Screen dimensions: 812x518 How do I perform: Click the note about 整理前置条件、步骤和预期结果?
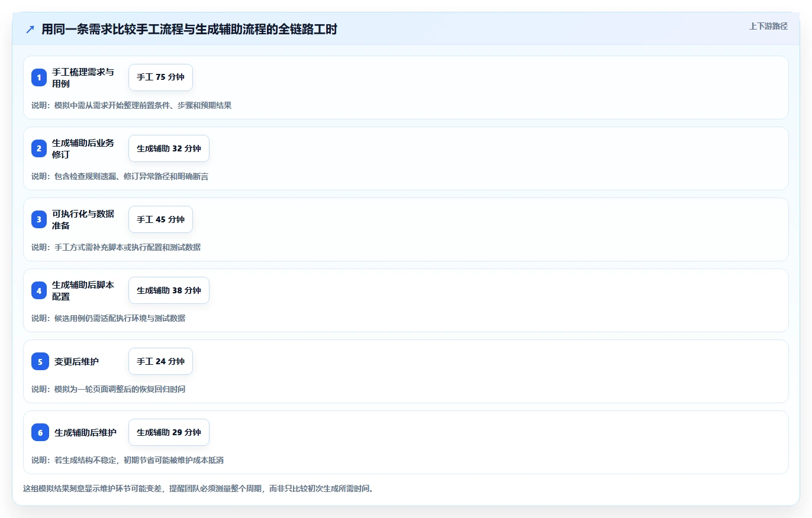tap(131, 105)
